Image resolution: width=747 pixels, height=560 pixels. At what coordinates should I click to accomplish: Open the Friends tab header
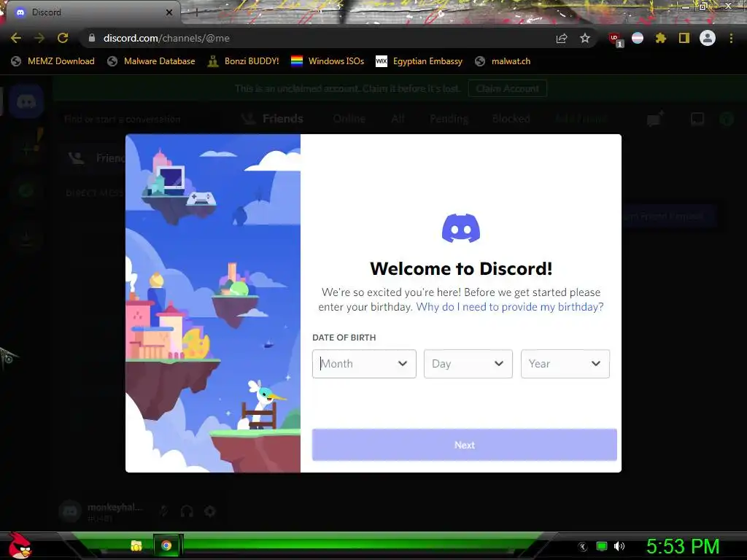click(x=273, y=119)
